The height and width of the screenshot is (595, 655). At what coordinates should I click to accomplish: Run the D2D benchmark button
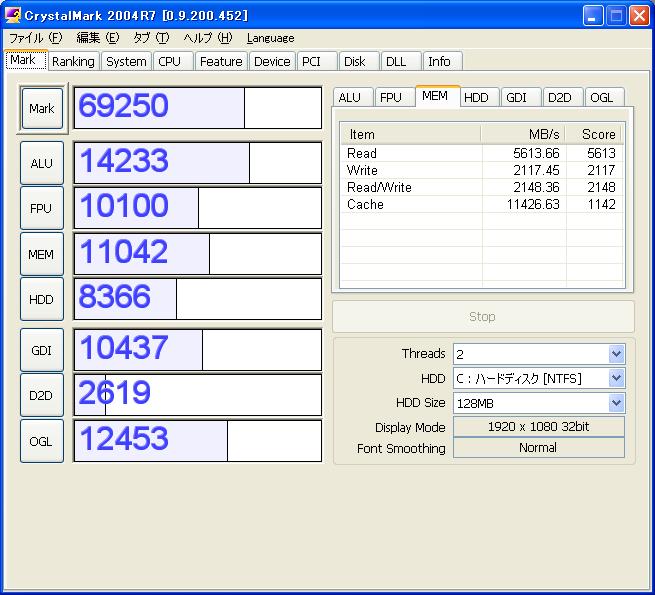[x=42, y=395]
